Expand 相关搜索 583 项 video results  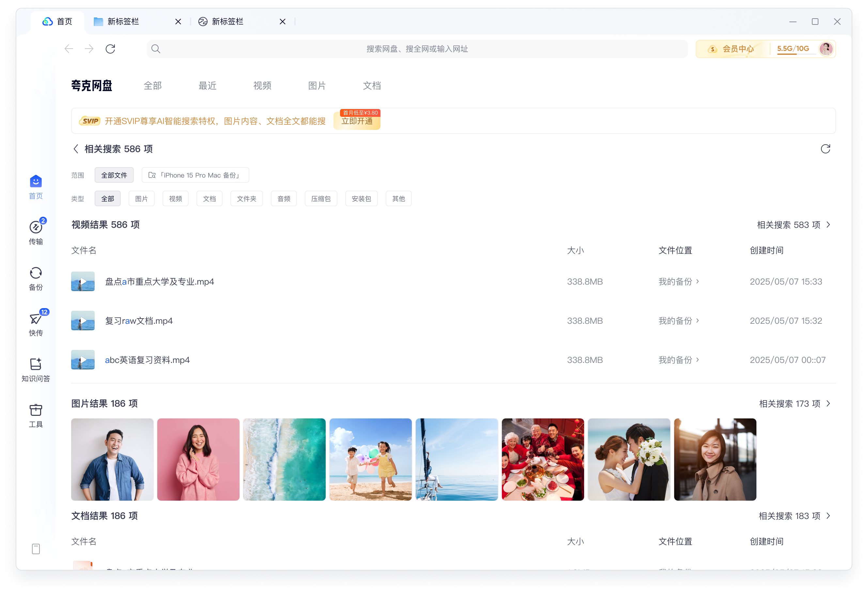[794, 225]
